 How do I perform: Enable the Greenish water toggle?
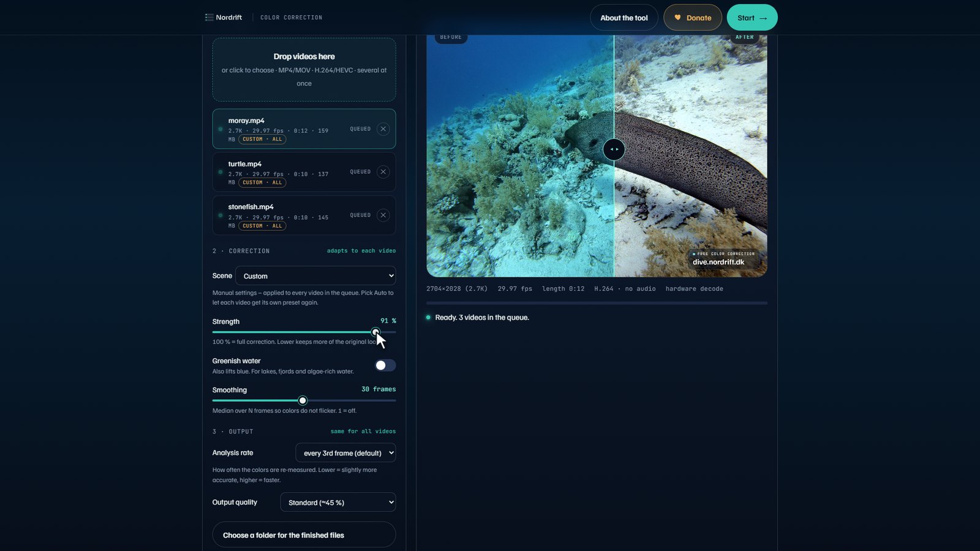coord(385,365)
